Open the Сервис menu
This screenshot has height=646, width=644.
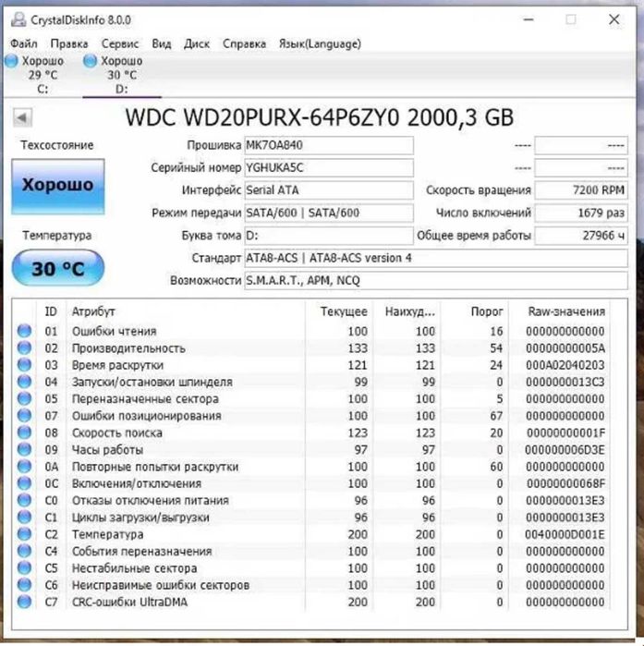120,43
